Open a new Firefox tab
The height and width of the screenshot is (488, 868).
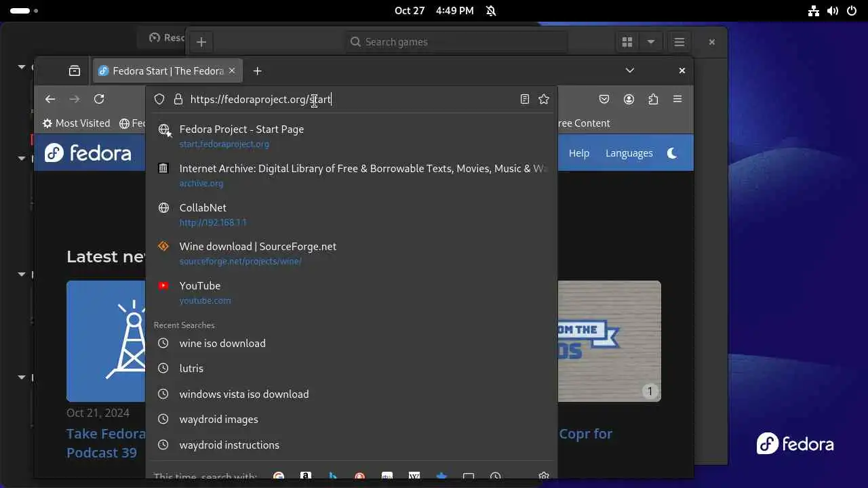[257, 70]
